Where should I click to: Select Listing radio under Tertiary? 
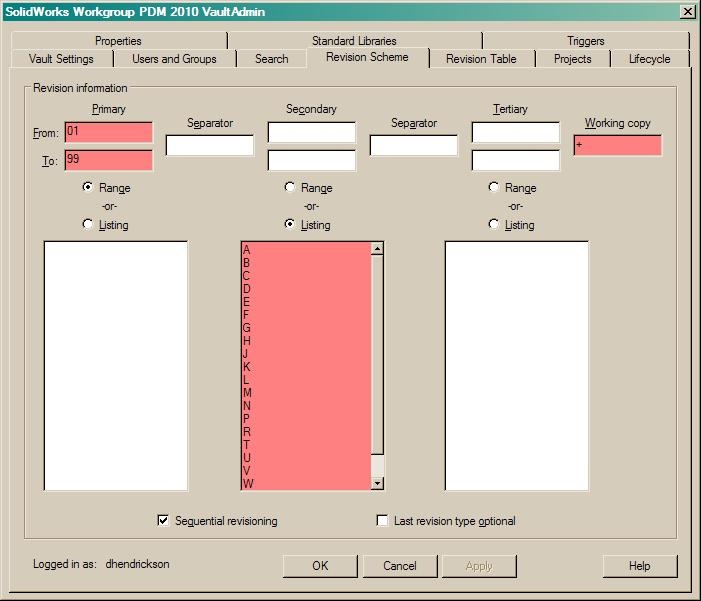(494, 224)
